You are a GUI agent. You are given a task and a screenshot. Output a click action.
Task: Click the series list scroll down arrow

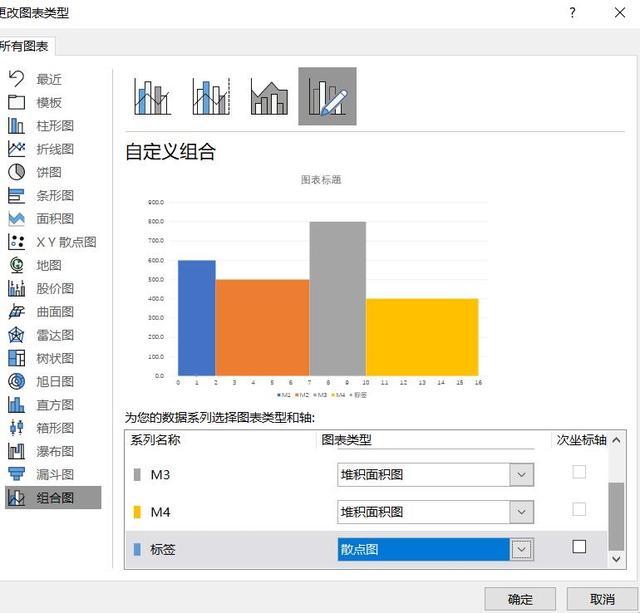[x=616, y=559]
